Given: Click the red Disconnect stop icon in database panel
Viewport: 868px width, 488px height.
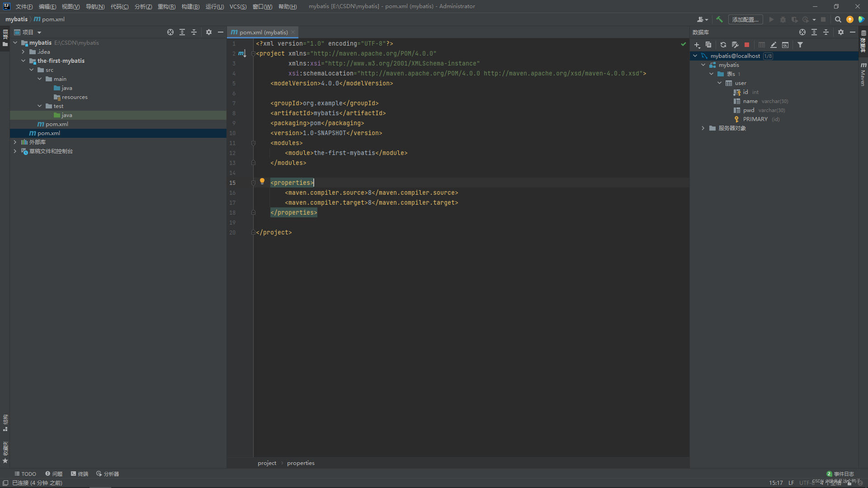Looking at the screenshot, I should click(x=747, y=45).
